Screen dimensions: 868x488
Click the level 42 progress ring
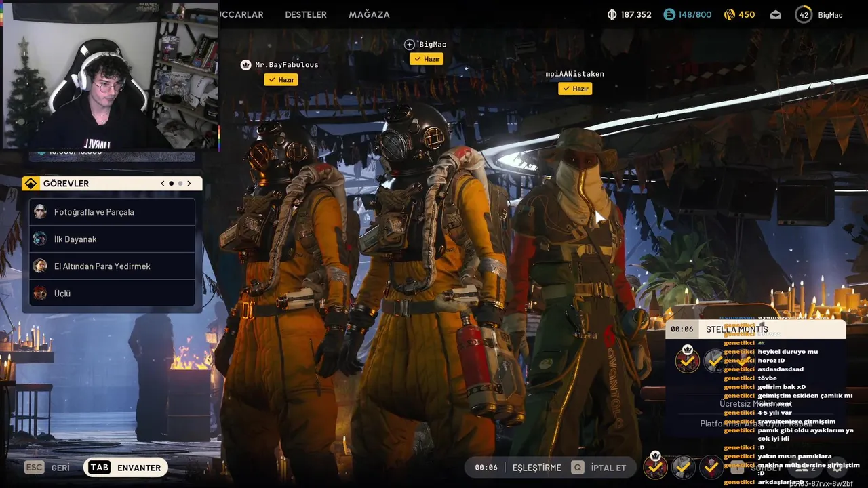tap(804, 14)
